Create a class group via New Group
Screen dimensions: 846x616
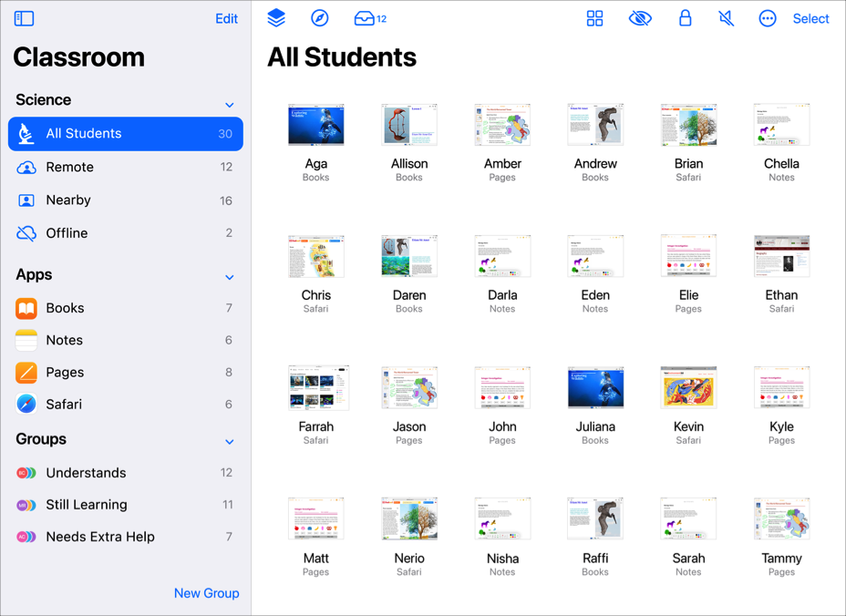[x=207, y=593]
